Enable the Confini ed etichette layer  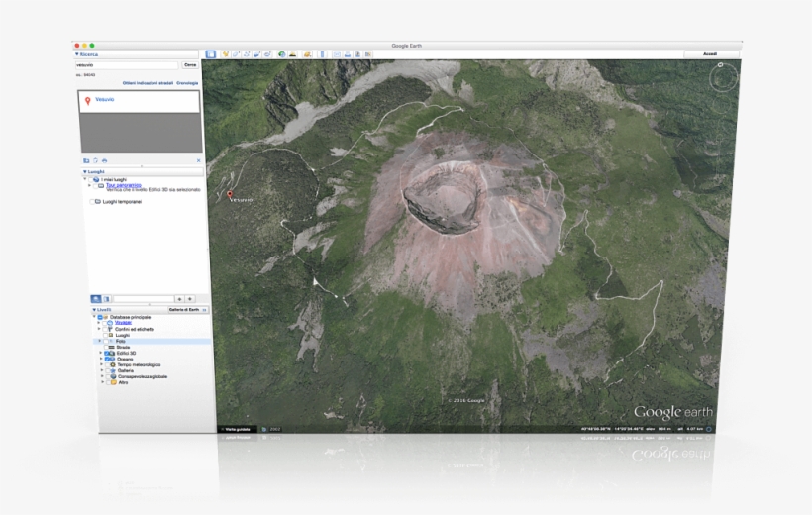click(x=104, y=329)
